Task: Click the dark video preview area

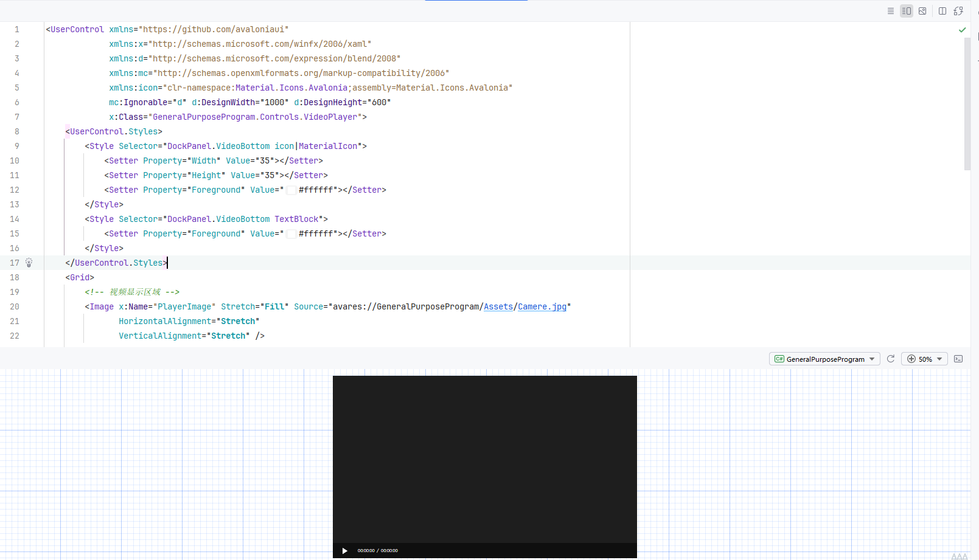Action: pyautogui.click(x=485, y=459)
